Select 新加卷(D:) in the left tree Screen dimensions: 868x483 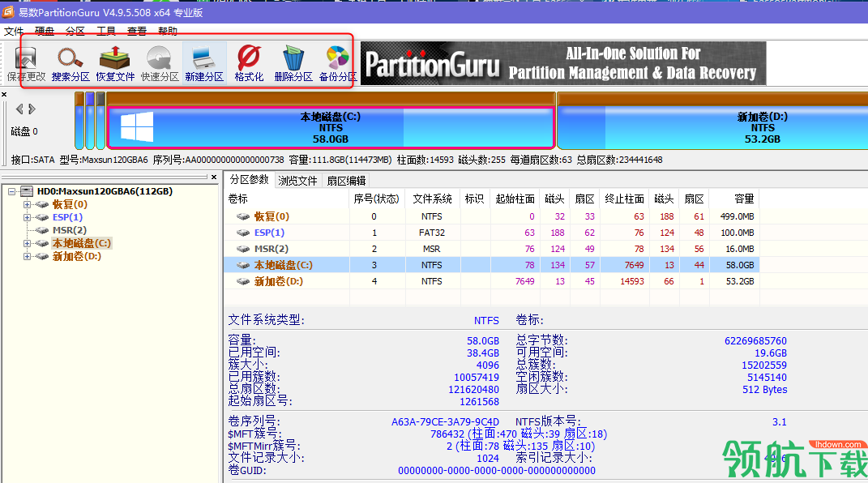(76, 256)
